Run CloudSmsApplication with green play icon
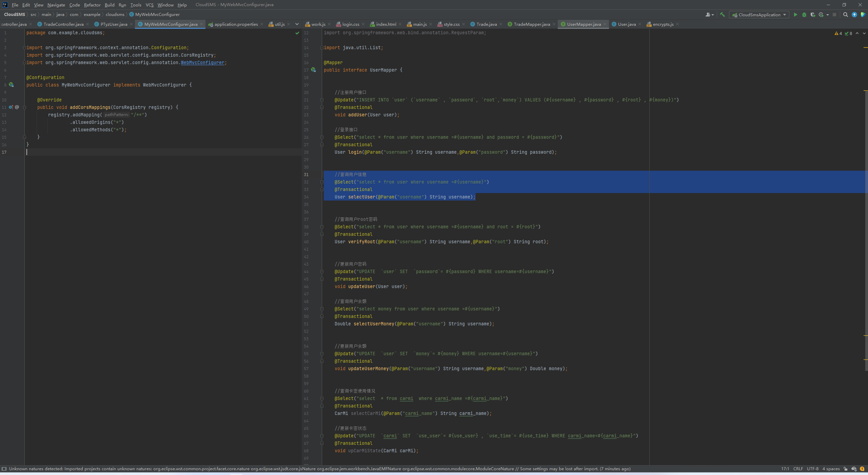The width and height of the screenshot is (868, 475). pos(795,15)
